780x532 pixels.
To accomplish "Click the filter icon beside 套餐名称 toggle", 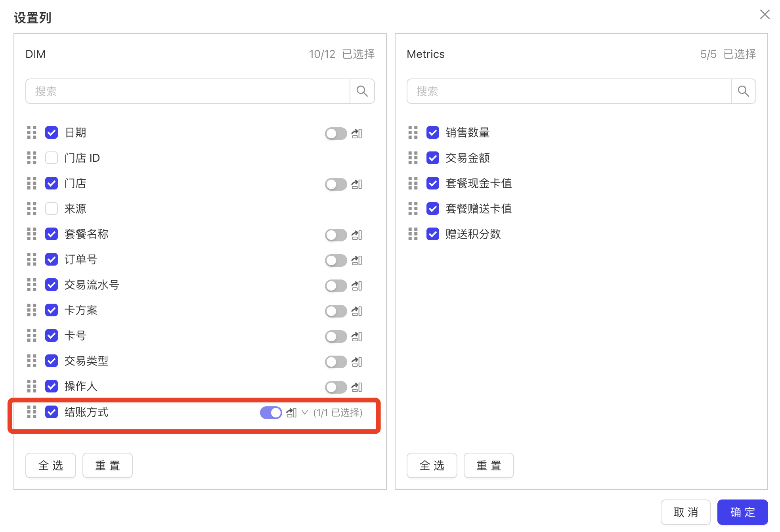I will click(x=357, y=235).
